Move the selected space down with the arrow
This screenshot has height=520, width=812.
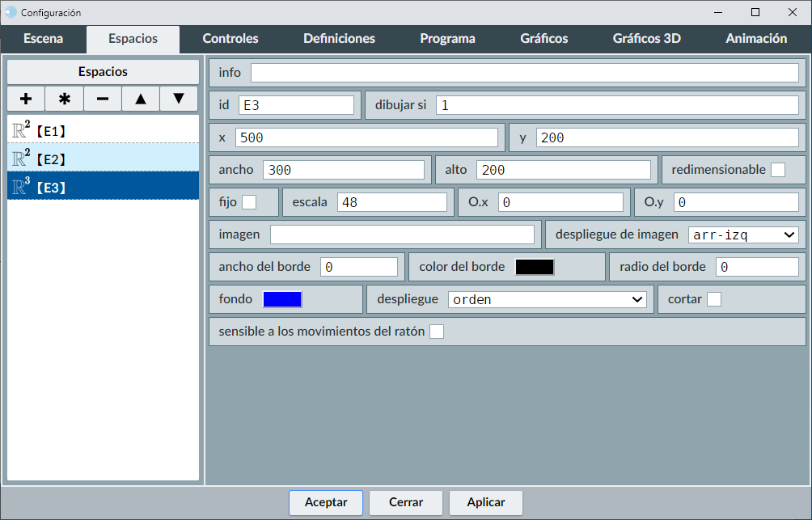click(179, 99)
